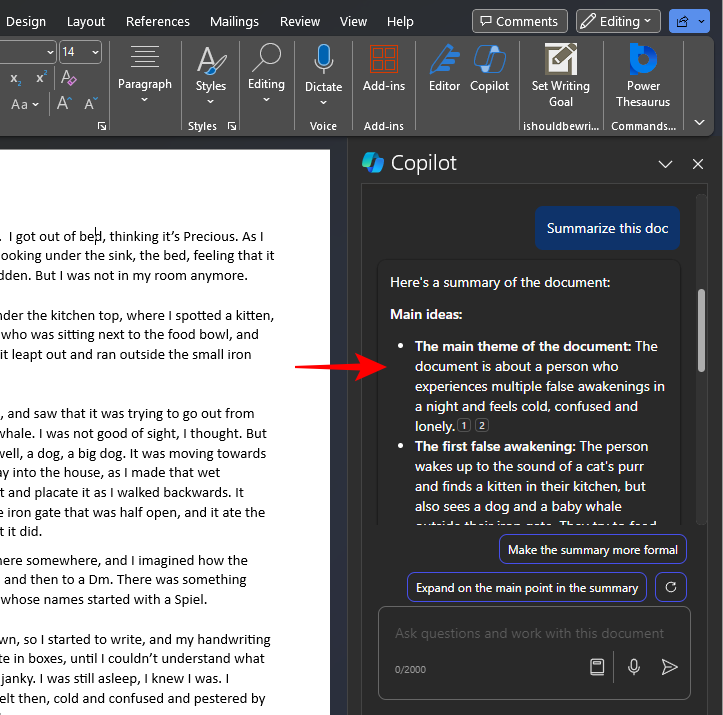Click the Copilot microphone icon
723x715 pixels.
[x=634, y=667]
